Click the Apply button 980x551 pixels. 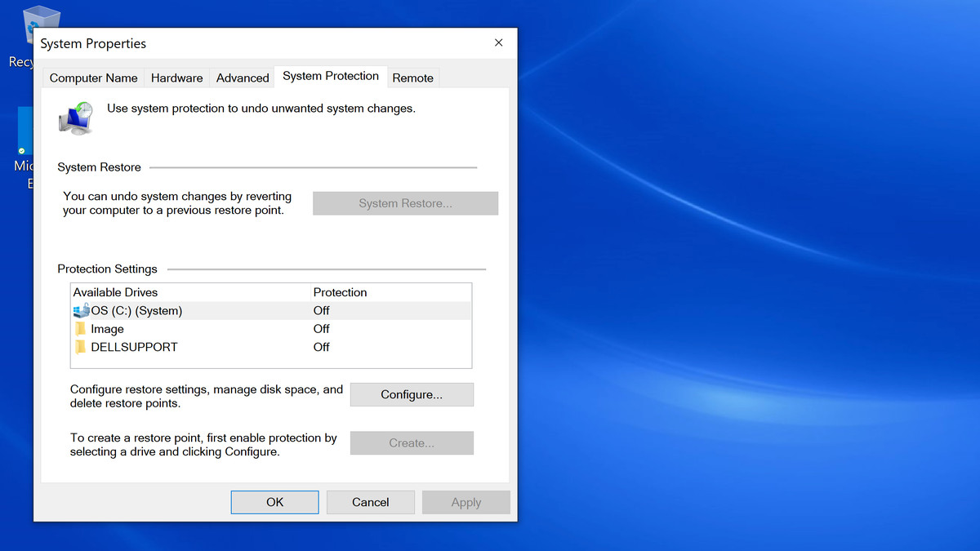[x=466, y=502]
